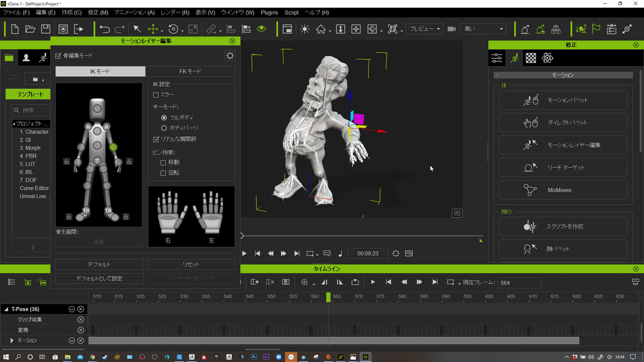Open the actor silhouette tab in left panel
644x362 pixels.
(x=26, y=58)
